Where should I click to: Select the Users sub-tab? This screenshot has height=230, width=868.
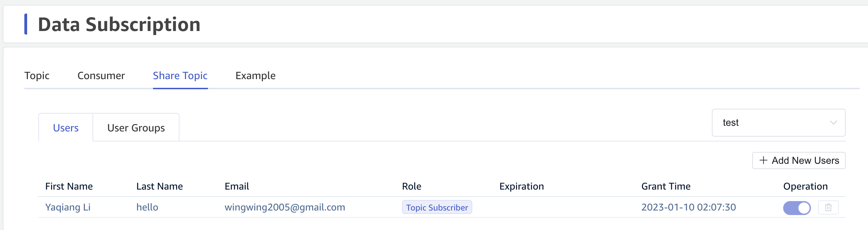(66, 128)
